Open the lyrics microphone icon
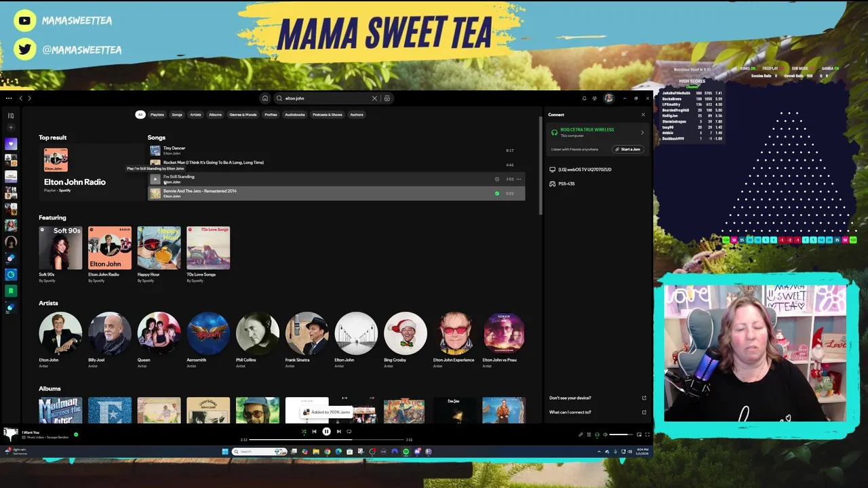 coord(580,434)
